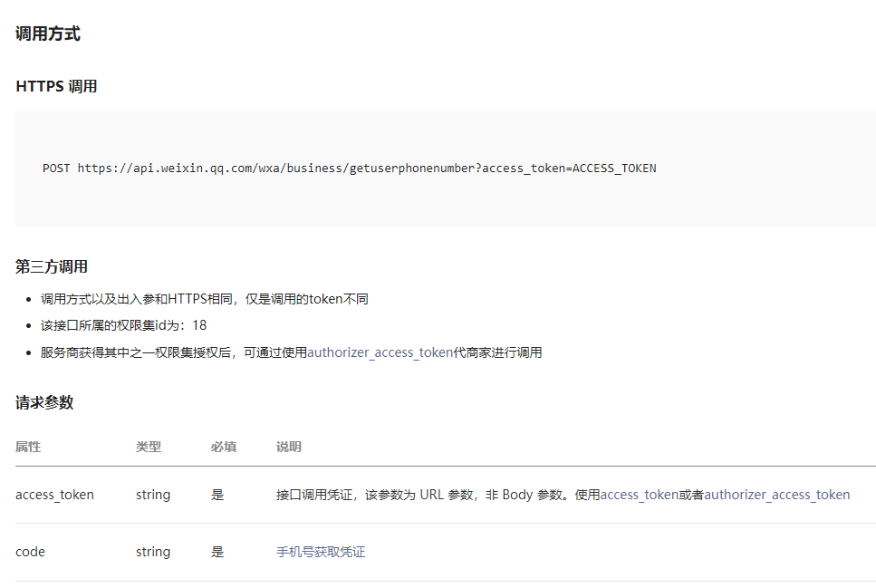The width and height of the screenshot is (876, 588).
Task: Click the 是 cell in the code row
Action: [217, 551]
